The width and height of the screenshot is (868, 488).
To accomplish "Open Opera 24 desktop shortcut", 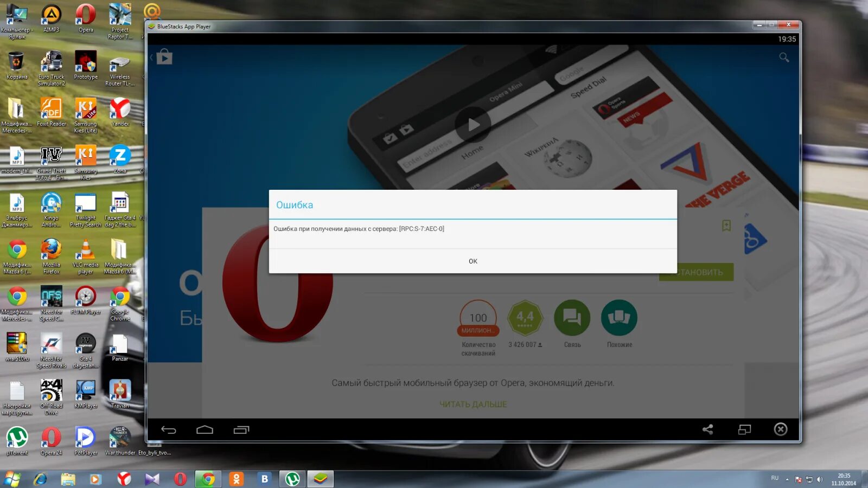I will 52,441.
